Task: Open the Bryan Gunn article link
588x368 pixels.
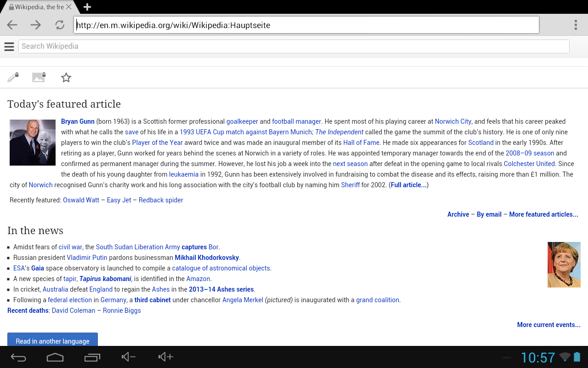Action: click(78, 121)
